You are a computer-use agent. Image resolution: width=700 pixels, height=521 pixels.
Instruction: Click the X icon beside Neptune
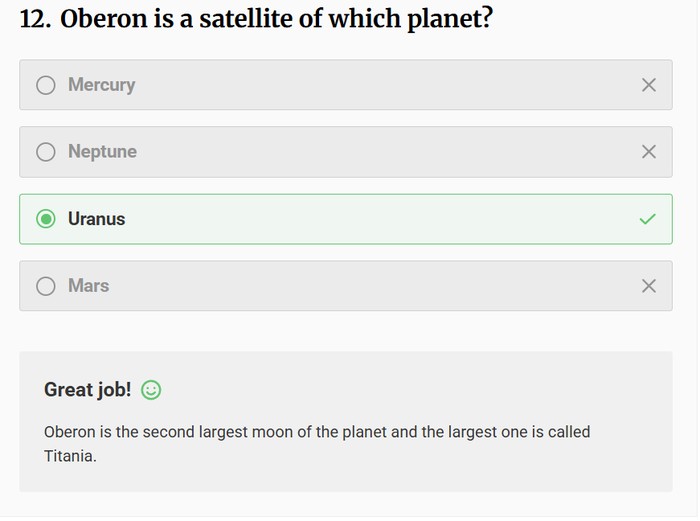pos(648,152)
